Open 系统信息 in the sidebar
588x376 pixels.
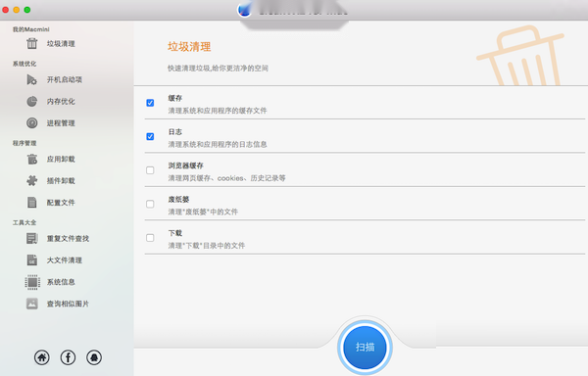pyautogui.click(x=61, y=282)
